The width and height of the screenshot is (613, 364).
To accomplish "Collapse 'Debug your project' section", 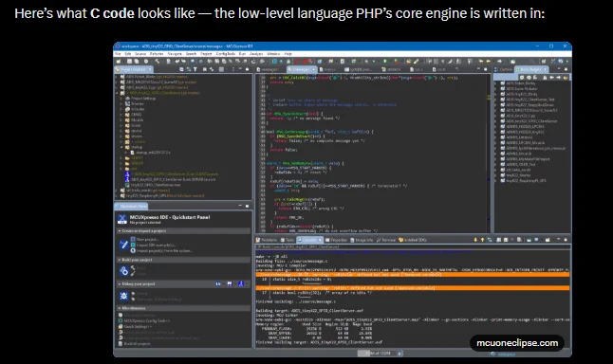I will pos(119,284).
